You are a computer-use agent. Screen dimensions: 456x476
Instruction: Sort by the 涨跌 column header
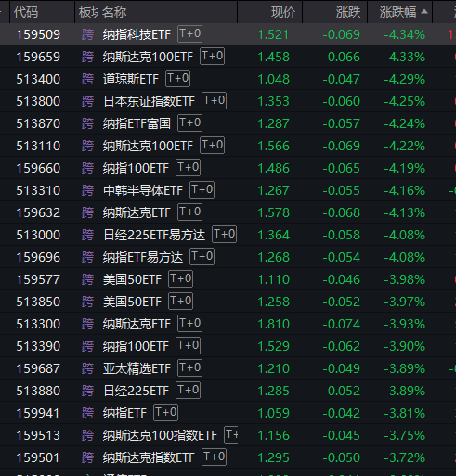[x=348, y=12]
